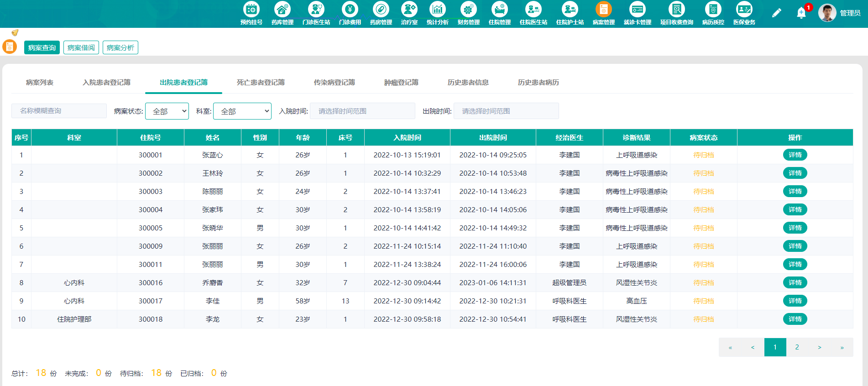Image resolution: width=868 pixels, height=386 pixels.
Task: Click the 病案借阅 button
Action: pos(81,48)
